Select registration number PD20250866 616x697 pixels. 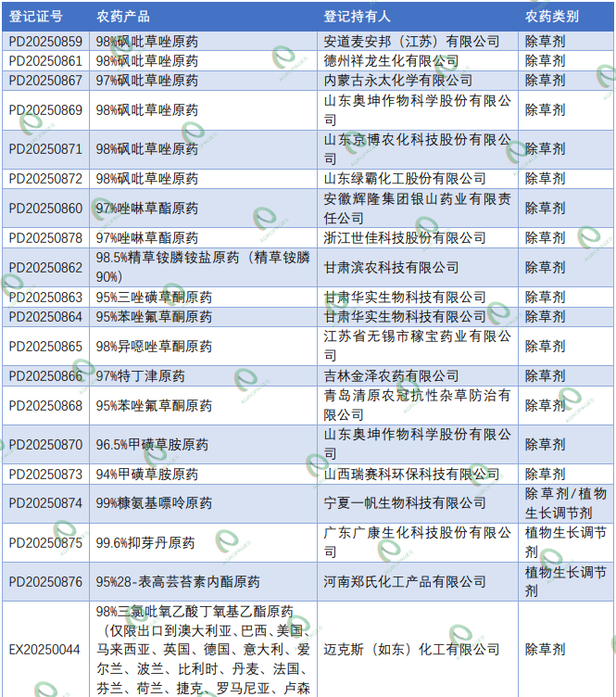point(45,376)
